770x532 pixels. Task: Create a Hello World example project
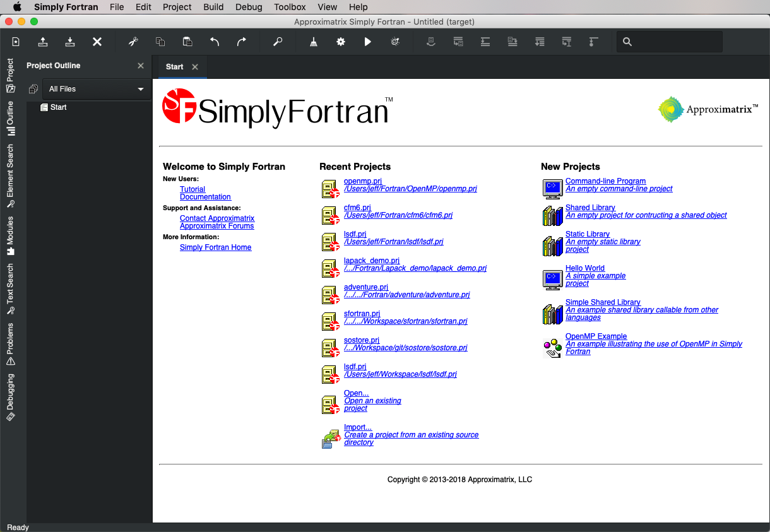(585, 268)
